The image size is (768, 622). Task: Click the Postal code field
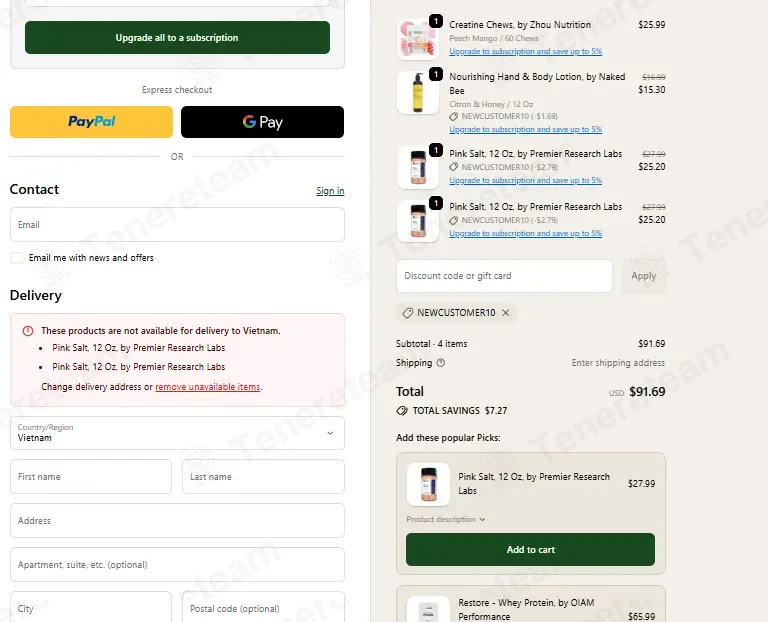click(264, 607)
